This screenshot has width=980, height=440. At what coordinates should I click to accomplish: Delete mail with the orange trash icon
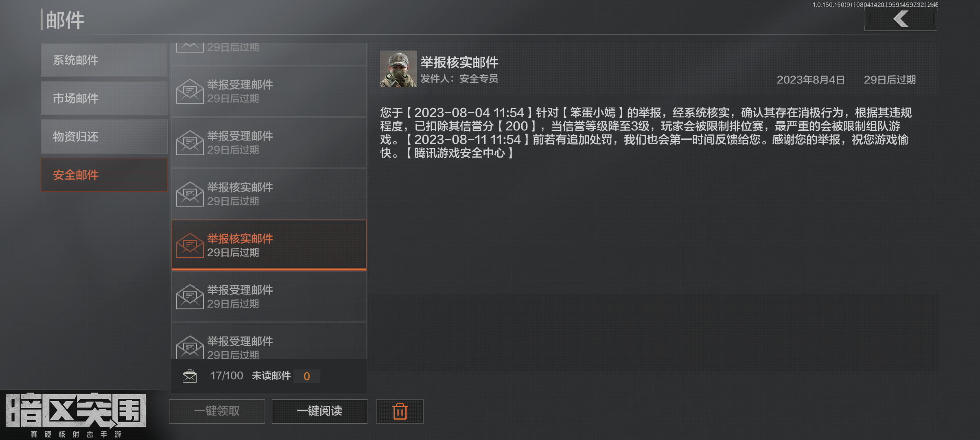pyautogui.click(x=400, y=411)
